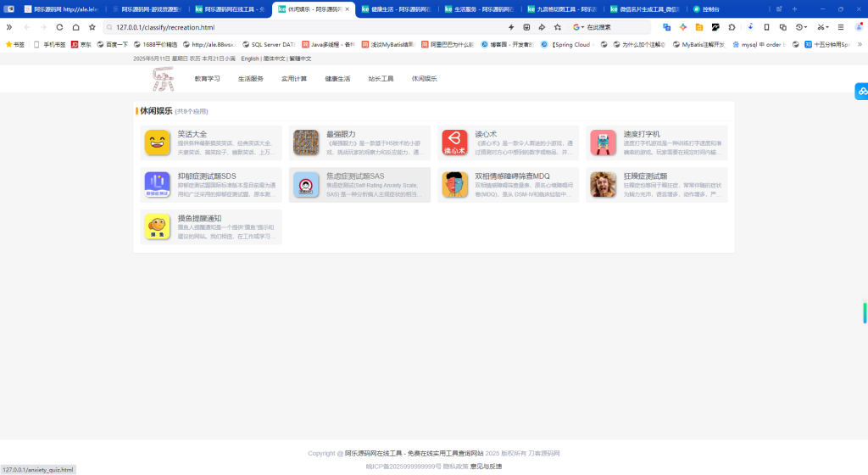Switch to the 九宫格切图工具 browser tab
Image resolution: width=868 pixels, height=475 pixels.
tap(562, 8)
